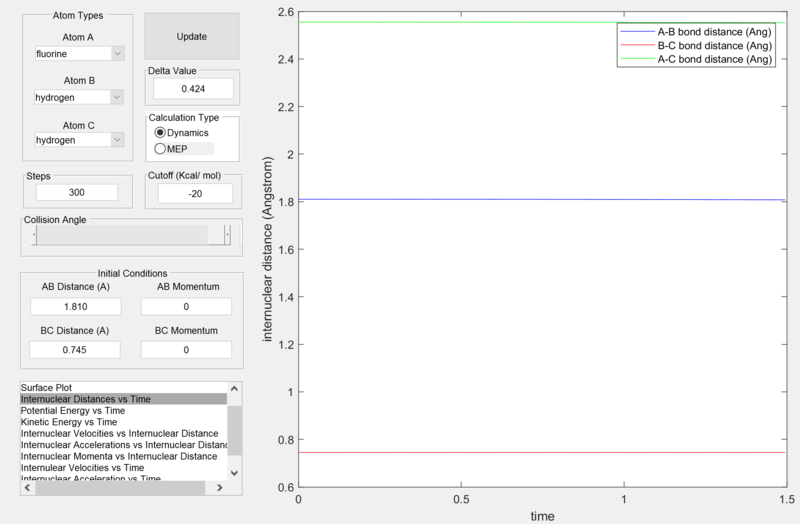Click the A-C bond distance legend entry
800x524 pixels.
[696, 59]
